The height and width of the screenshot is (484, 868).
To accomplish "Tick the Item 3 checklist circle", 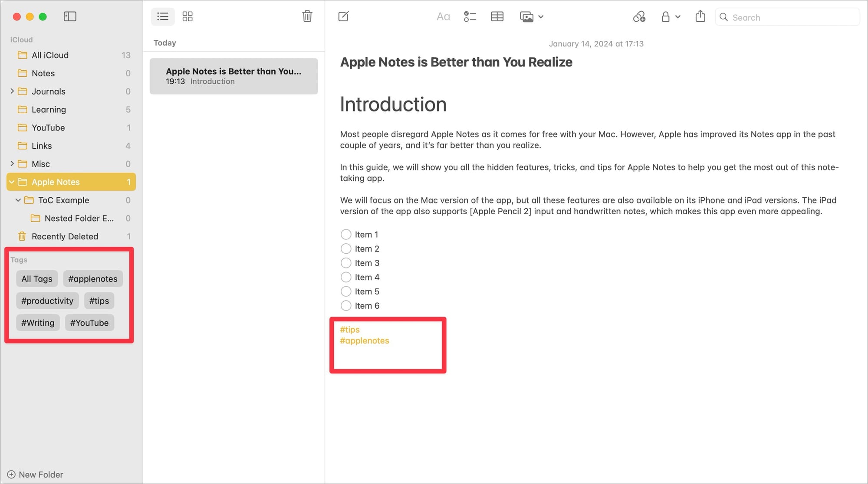I will [346, 263].
